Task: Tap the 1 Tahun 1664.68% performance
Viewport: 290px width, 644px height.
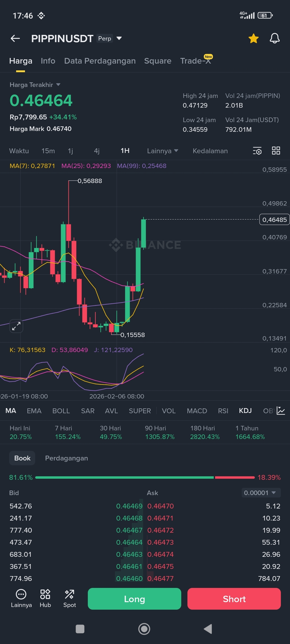Action: pos(250,432)
